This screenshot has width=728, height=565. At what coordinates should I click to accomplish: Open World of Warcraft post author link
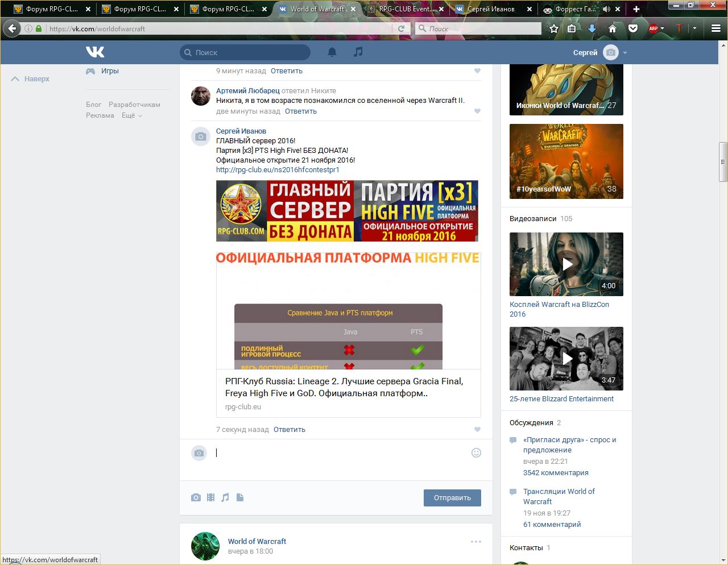click(x=257, y=542)
